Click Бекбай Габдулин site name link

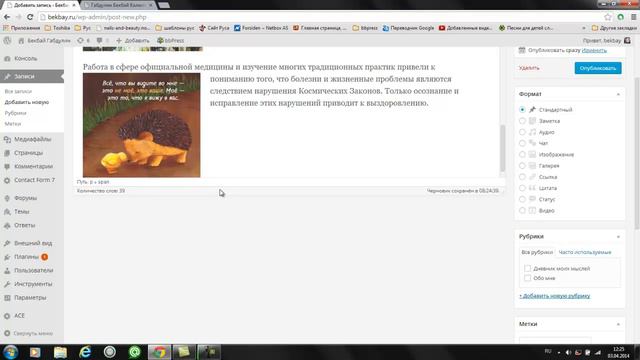click(45, 40)
